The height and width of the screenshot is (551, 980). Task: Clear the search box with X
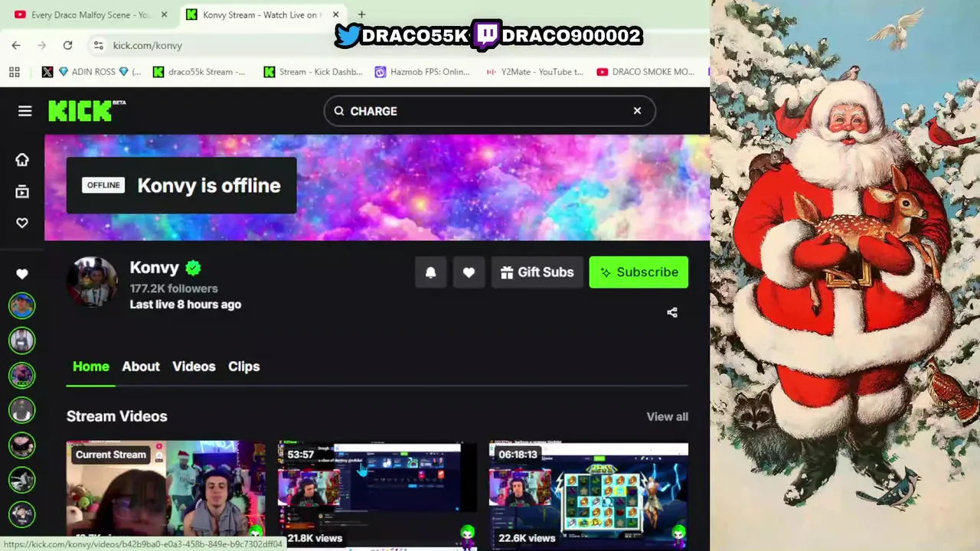(637, 111)
